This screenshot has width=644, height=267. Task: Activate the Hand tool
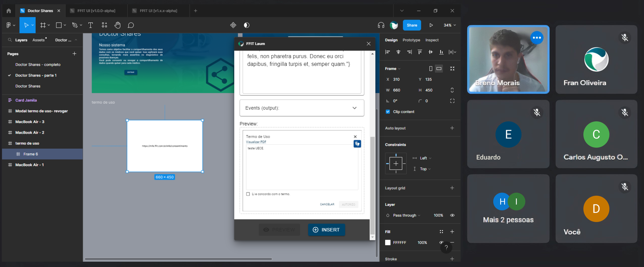coord(117,25)
